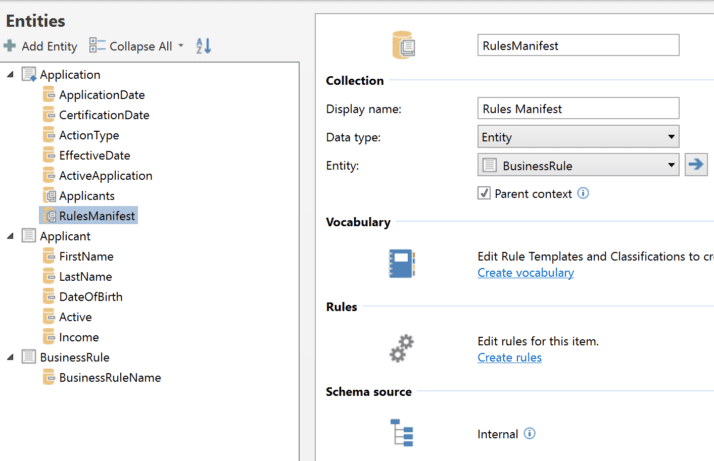714x461 pixels.
Task: Click the Create vocabulary link
Action: (x=525, y=273)
